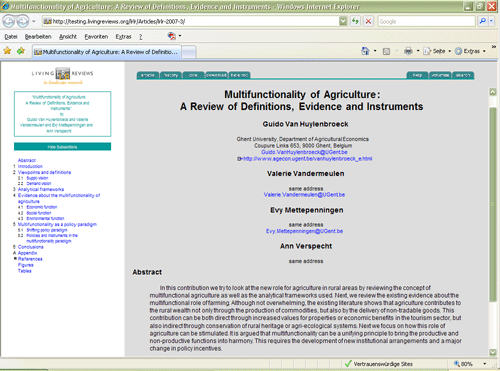Click the Living Reviews logo
Viewport: 500px width, 371px height.
(62, 75)
